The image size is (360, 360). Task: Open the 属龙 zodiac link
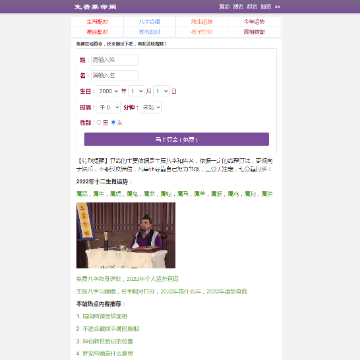point(149,194)
